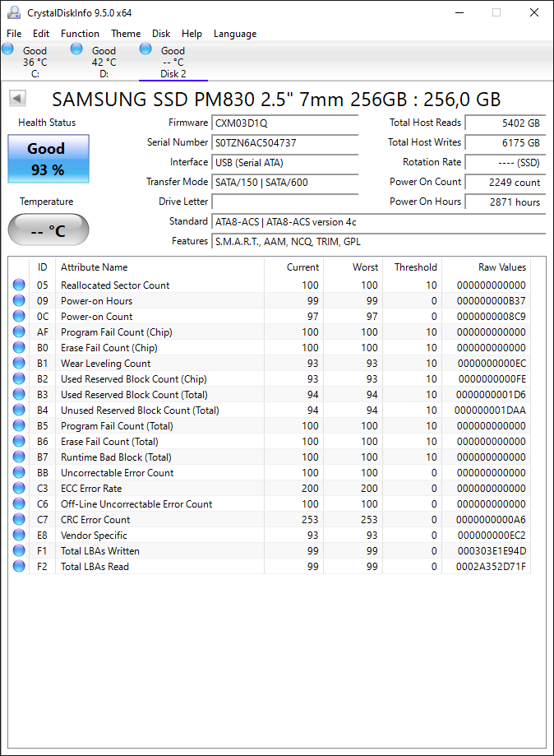Click the Good 93 % health status button
The image size is (554, 756).
click(x=48, y=159)
